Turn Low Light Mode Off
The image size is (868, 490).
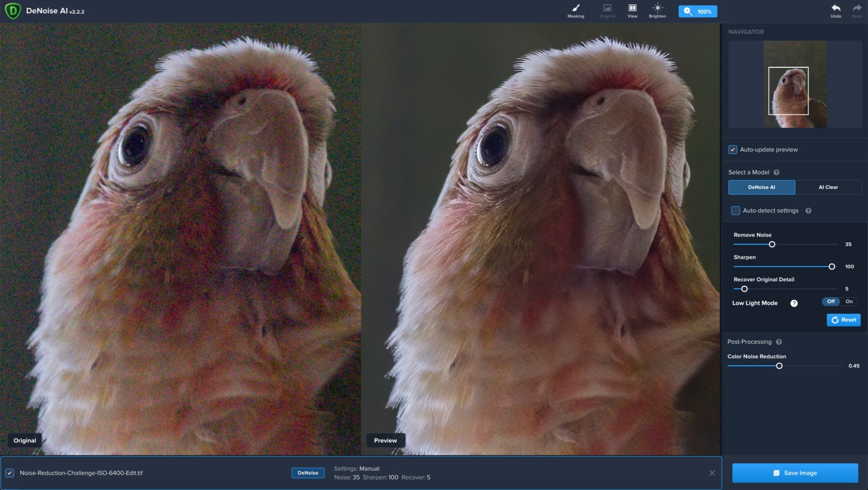coord(831,301)
